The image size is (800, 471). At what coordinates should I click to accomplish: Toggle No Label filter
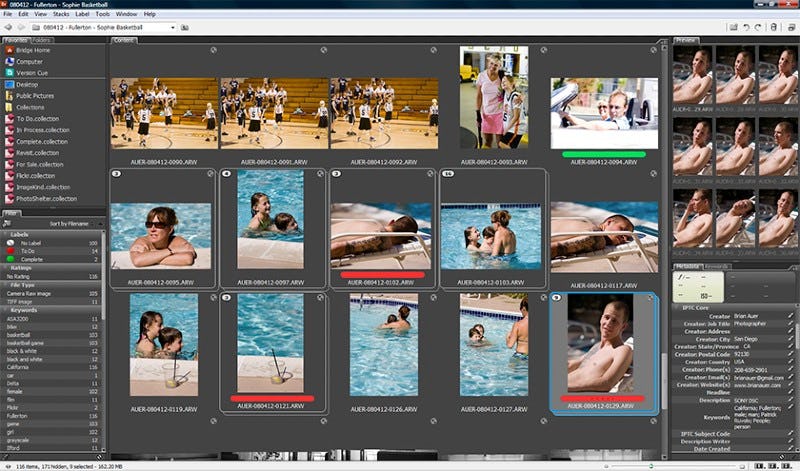[51, 243]
